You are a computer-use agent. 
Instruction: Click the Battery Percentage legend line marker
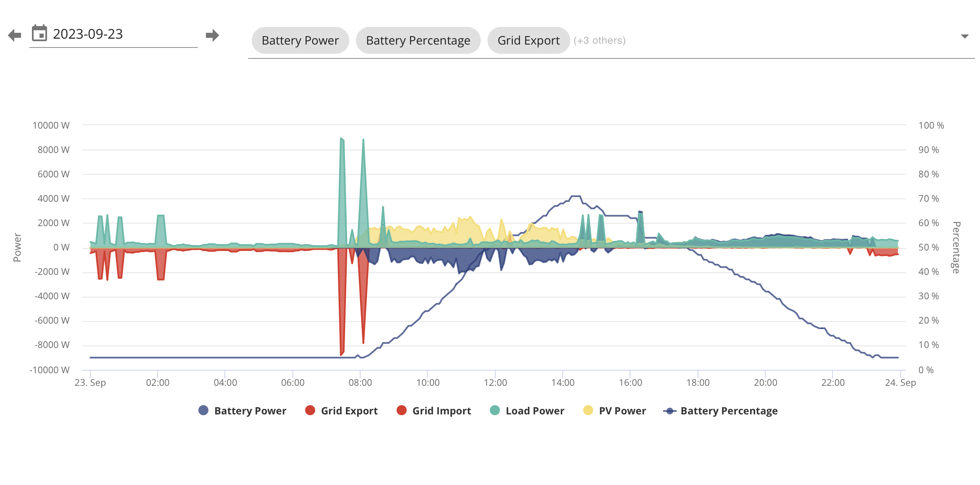click(x=669, y=411)
